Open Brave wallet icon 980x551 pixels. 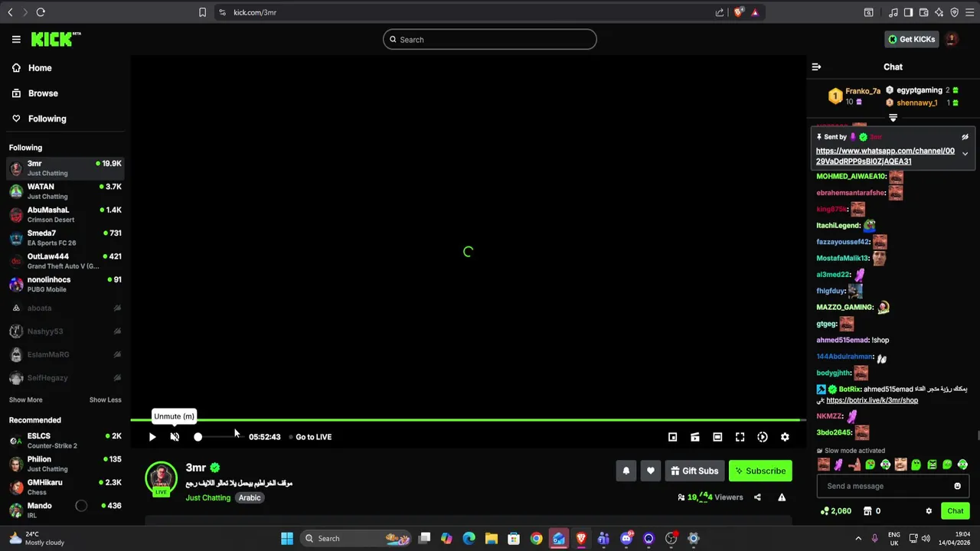[x=923, y=12]
